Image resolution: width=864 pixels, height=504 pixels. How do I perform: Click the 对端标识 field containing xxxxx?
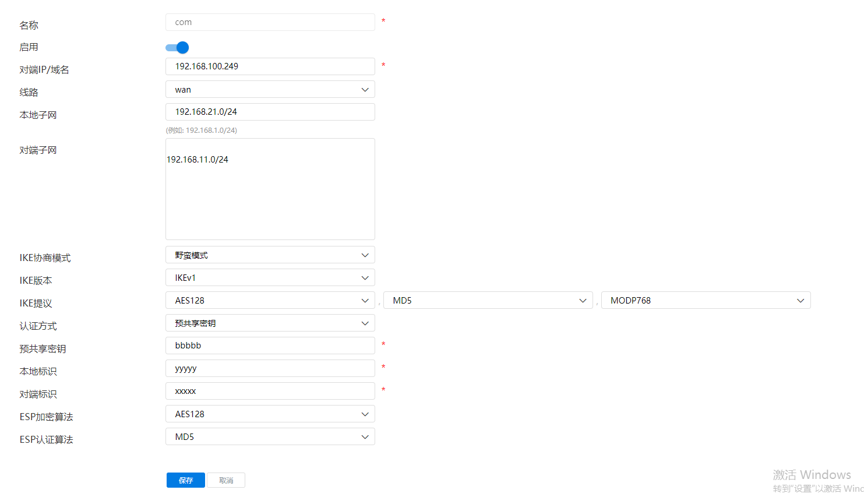coord(270,391)
